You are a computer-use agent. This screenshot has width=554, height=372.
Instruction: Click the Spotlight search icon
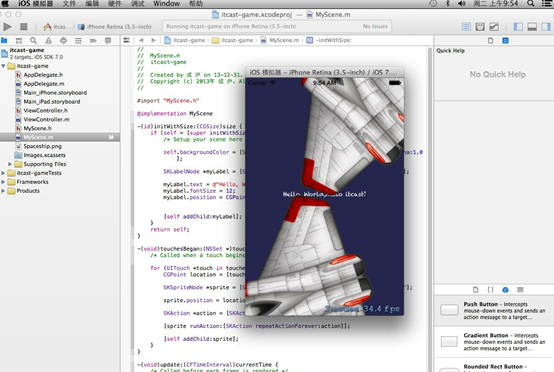pos(530,4)
